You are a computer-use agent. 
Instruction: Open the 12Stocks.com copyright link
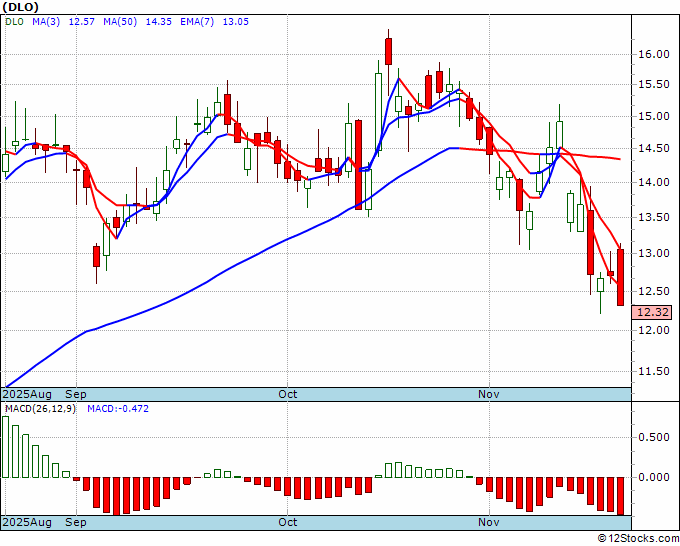[x=638, y=538]
